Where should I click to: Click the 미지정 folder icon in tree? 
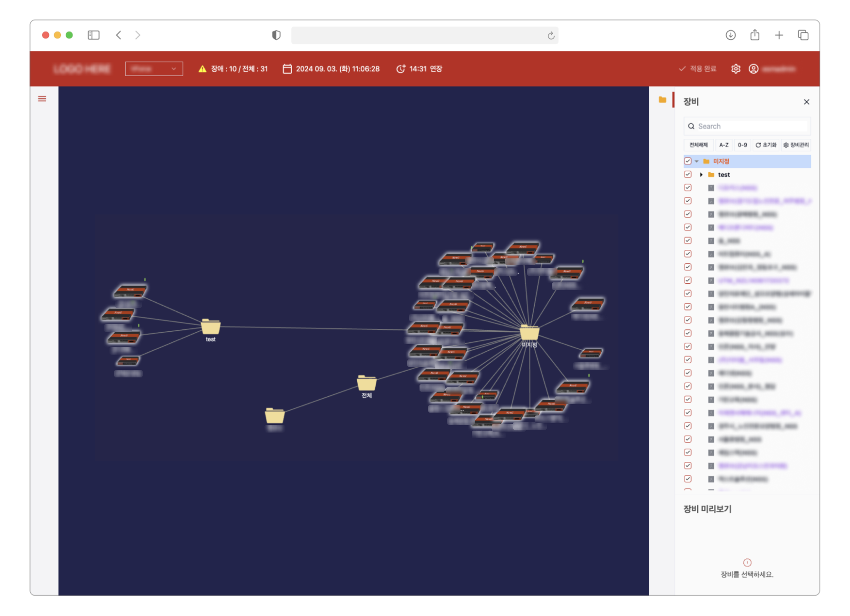706,161
